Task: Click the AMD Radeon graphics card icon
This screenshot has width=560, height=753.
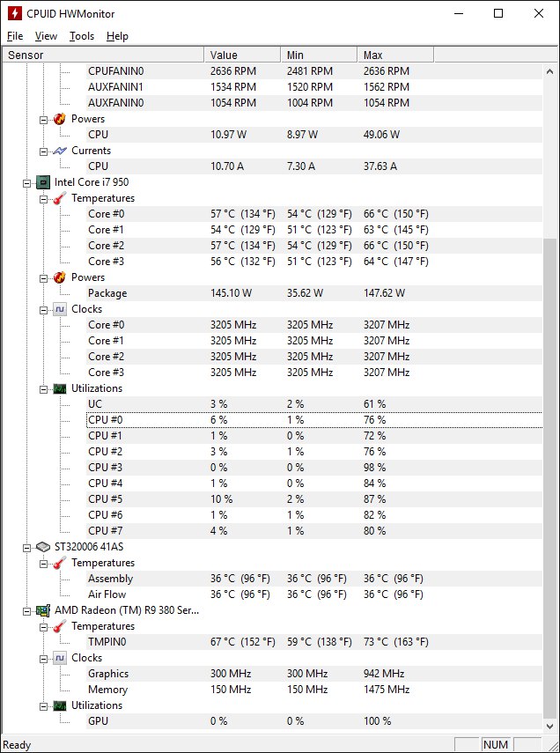Action: [x=42, y=610]
